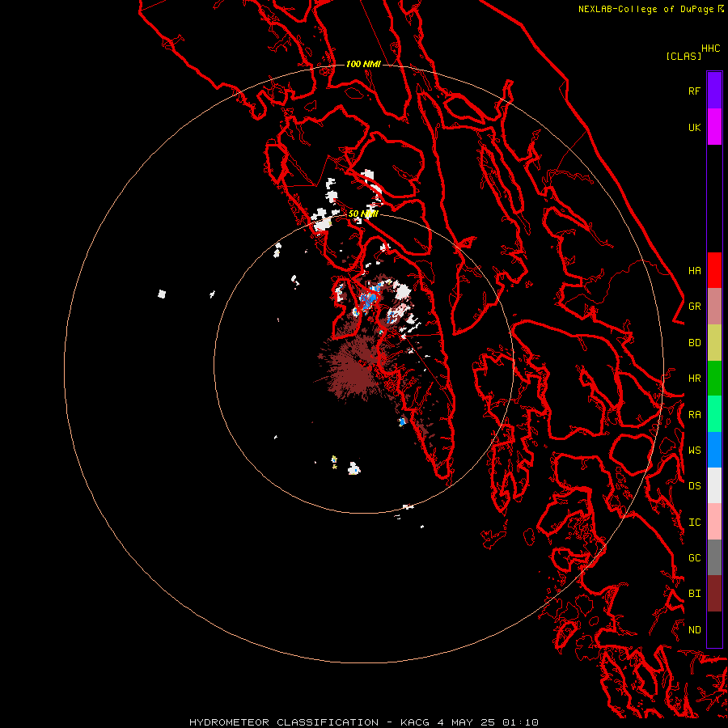
Task: Click the RF legend label
Action: 694,91
